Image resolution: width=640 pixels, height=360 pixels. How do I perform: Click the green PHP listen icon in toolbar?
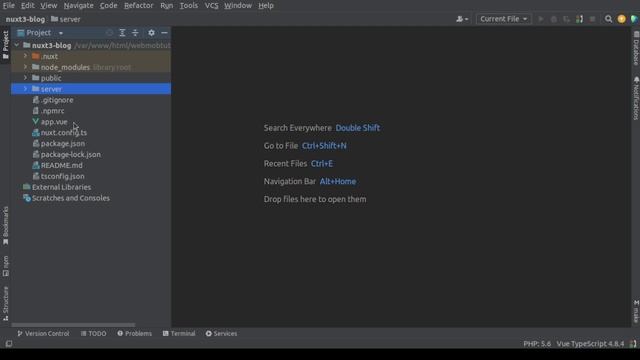point(579,19)
